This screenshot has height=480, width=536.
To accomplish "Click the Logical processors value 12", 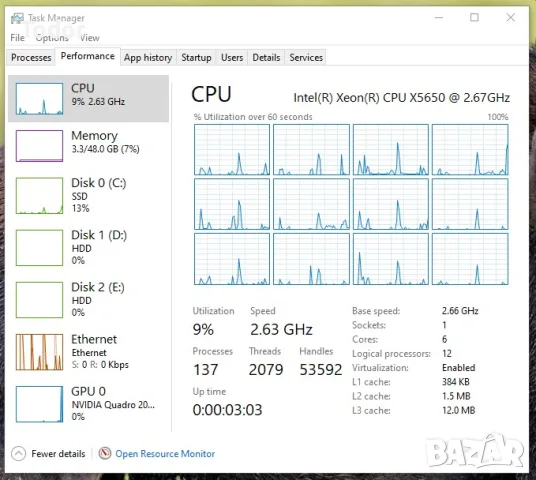I will (x=447, y=354).
